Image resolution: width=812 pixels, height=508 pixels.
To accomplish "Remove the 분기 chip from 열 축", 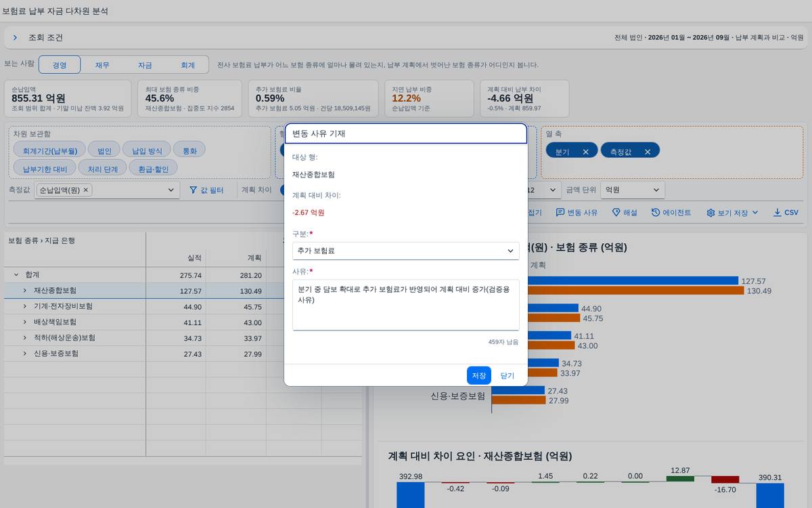I will pos(585,152).
